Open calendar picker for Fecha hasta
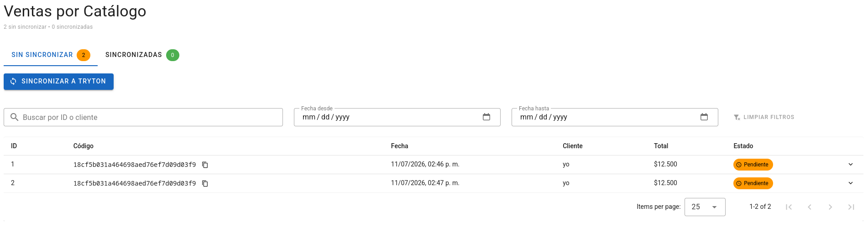The width and height of the screenshot is (868, 228). coord(704,117)
